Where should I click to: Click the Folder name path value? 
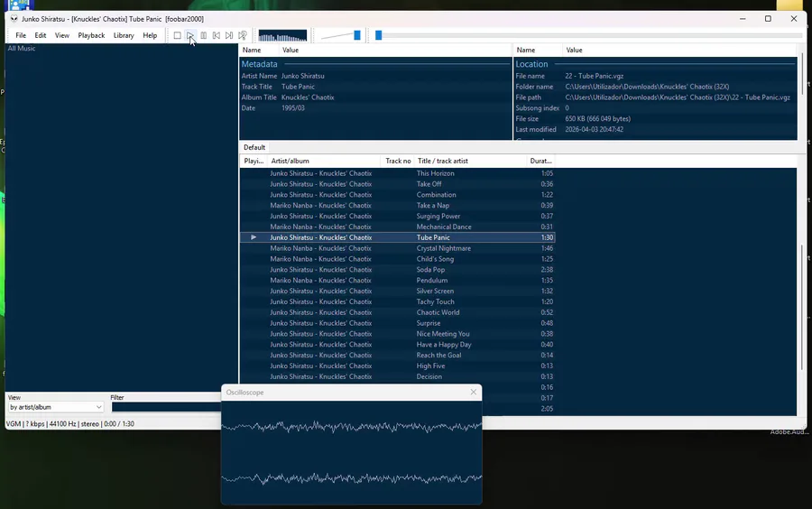click(647, 87)
